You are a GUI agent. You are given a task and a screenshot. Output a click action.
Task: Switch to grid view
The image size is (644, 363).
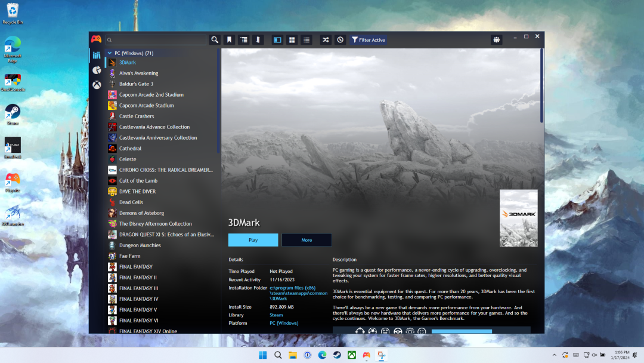click(292, 39)
